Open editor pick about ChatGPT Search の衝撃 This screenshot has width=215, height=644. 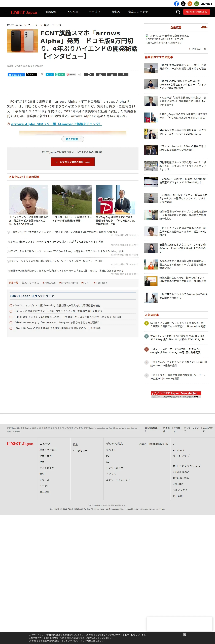(183, 181)
